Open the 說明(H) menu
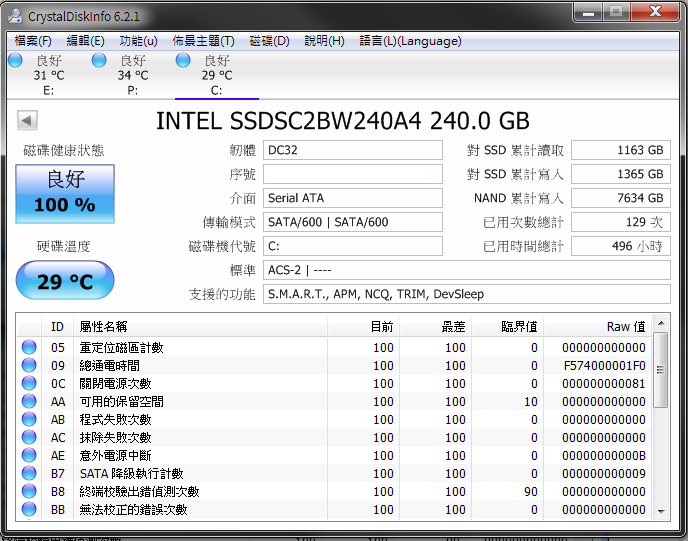This screenshot has height=541, width=689. (x=324, y=41)
